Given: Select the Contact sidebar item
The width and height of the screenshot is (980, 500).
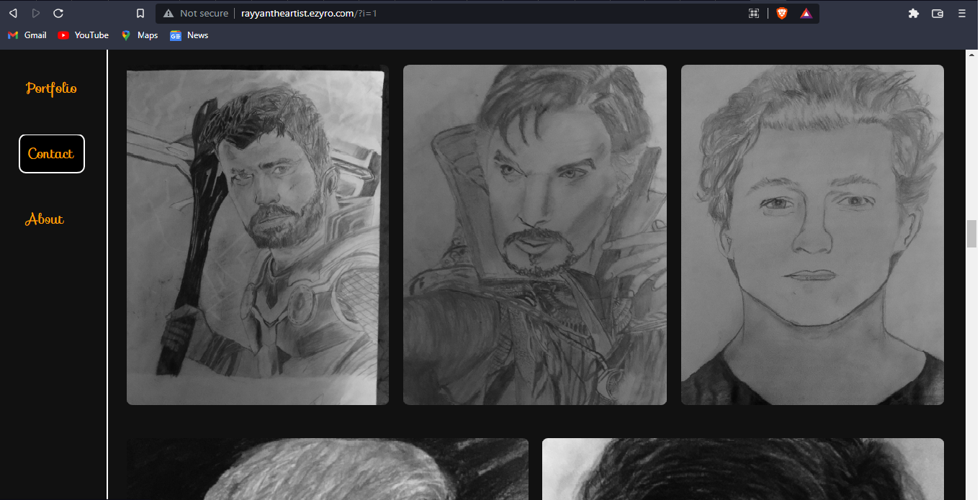Looking at the screenshot, I should (51, 154).
